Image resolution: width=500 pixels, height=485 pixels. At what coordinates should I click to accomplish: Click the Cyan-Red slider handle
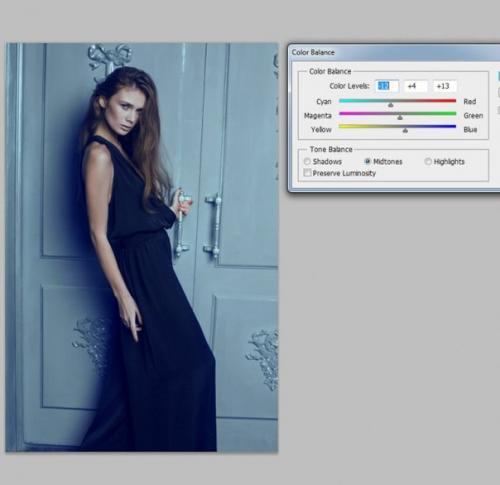(x=391, y=105)
